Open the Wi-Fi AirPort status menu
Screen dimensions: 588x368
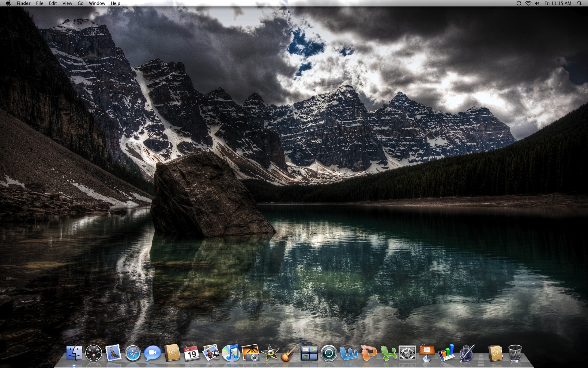tap(528, 3)
